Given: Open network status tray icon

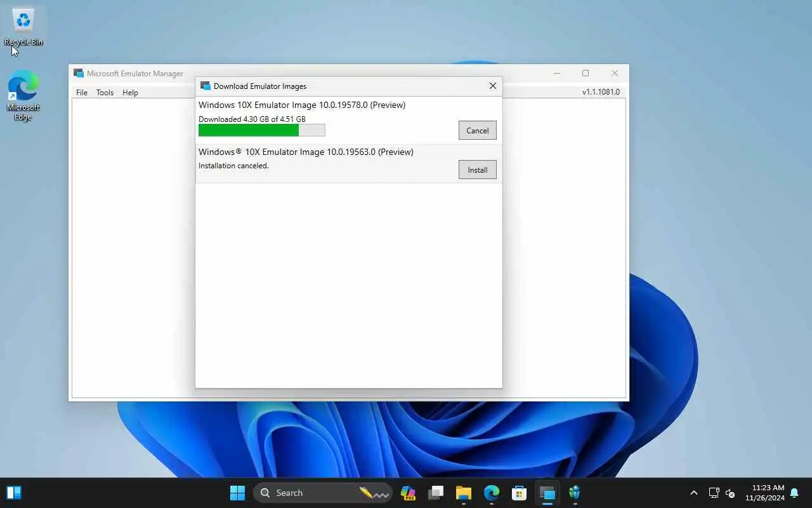Looking at the screenshot, I should 714,493.
